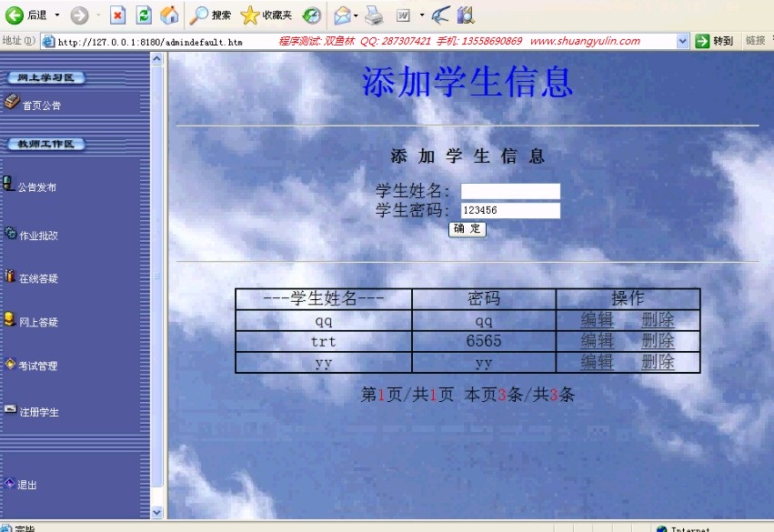Viewport: 774px width, 532px height.
Task: Refresh the page with the toolbar icon
Action: pos(144,15)
